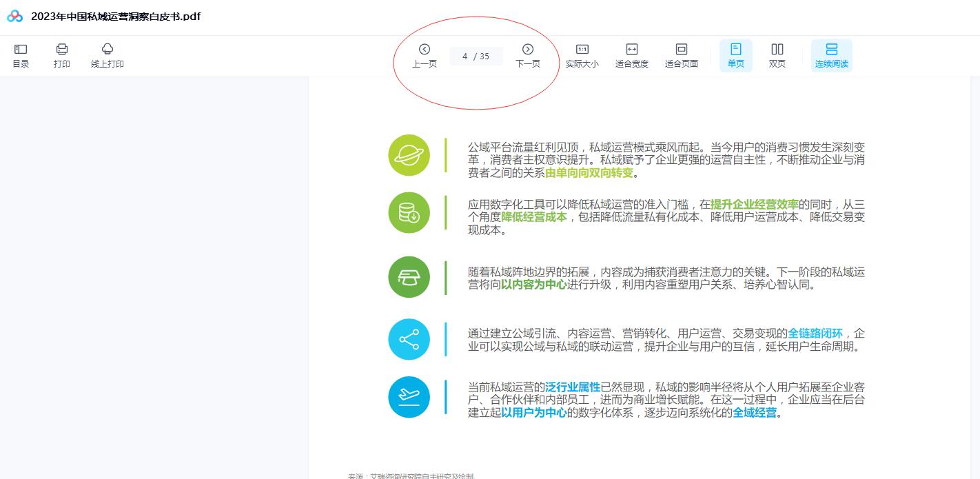Click the Baidu Netdisk logo icon

pyautogui.click(x=15, y=17)
